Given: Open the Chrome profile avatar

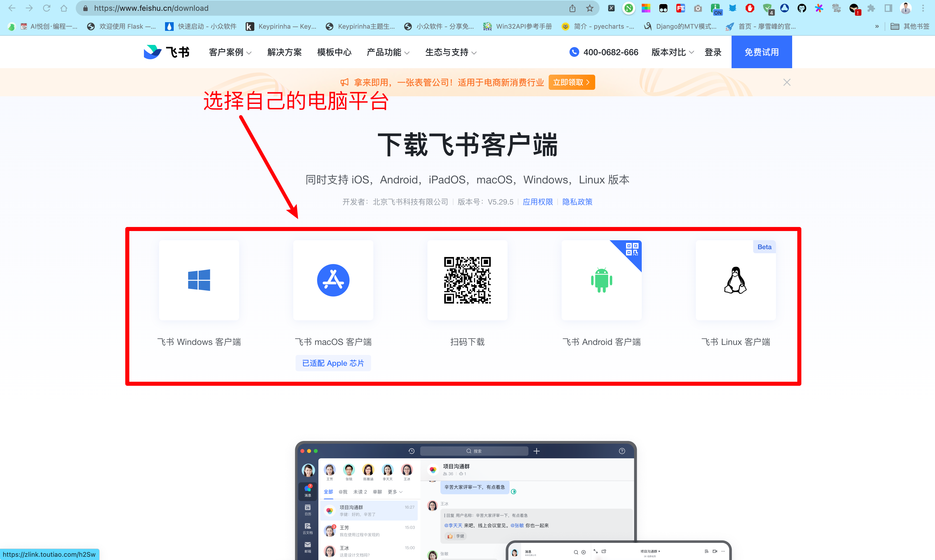Looking at the screenshot, I should point(906,8).
